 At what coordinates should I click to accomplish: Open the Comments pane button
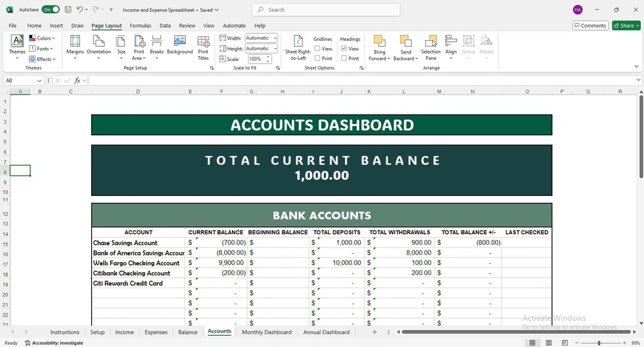590,25
